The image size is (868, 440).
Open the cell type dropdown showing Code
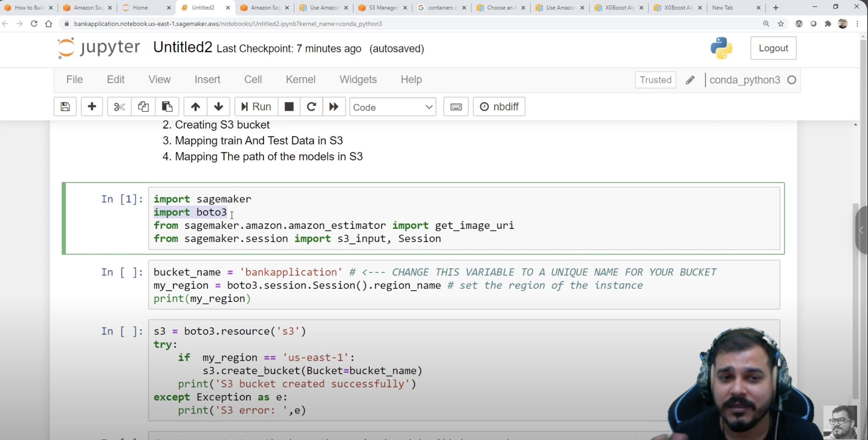(x=392, y=107)
